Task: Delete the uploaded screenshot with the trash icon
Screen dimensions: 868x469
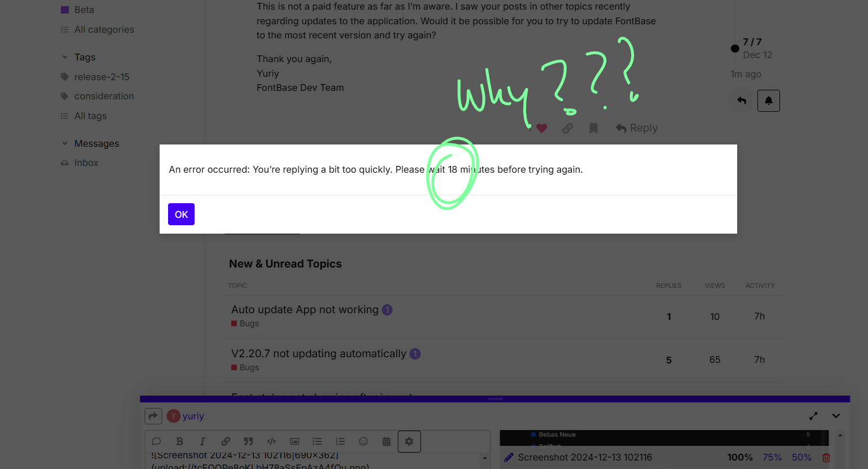Action: tap(826, 457)
